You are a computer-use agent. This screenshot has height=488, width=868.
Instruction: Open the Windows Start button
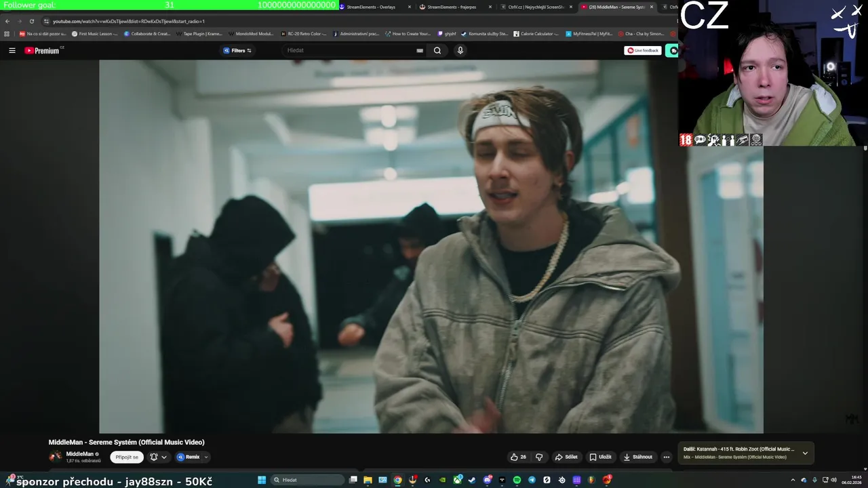[x=262, y=480]
